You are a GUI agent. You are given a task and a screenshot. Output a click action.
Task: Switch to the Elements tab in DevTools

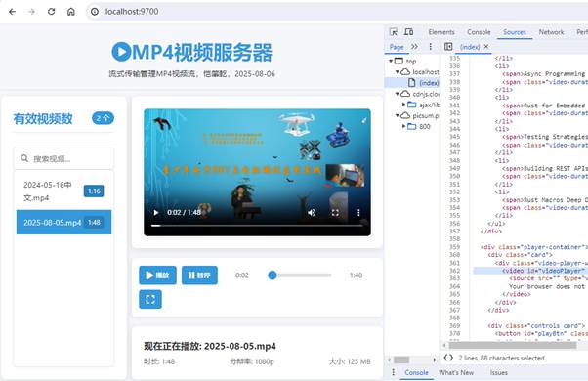(441, 32)
